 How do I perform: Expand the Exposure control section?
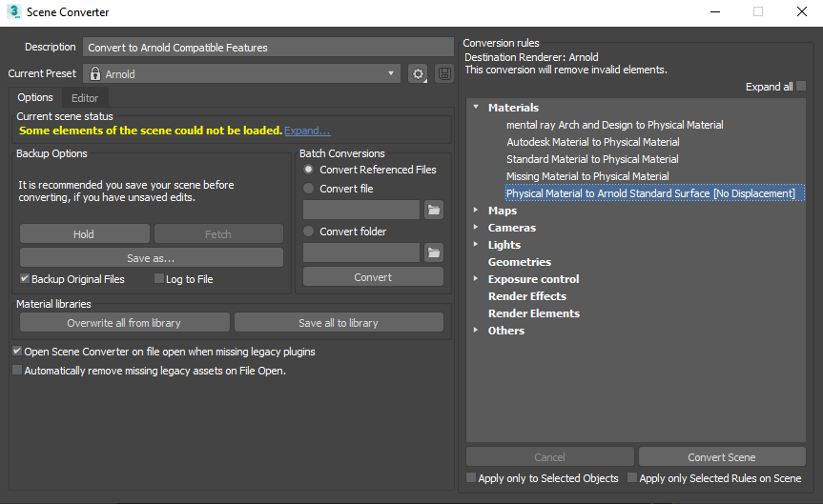click(x=476, y=279)
